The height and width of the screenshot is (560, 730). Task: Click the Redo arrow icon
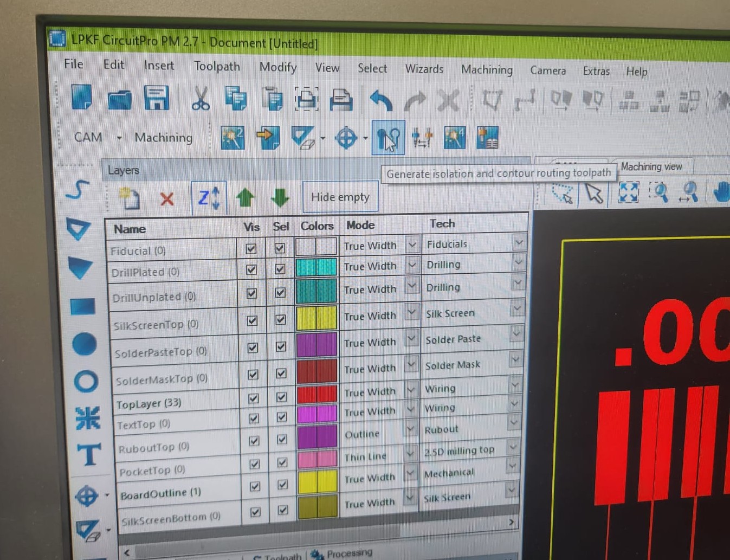click(415, 101)
